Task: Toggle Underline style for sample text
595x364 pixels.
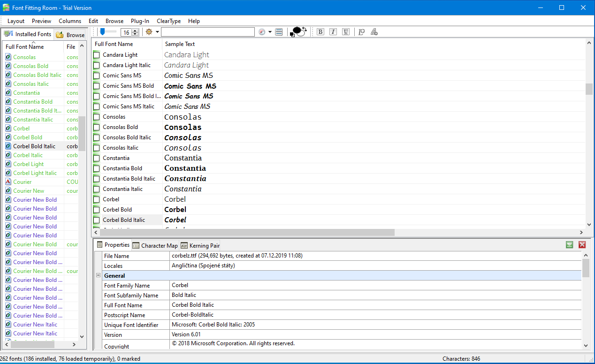Action: pos(346,32)
